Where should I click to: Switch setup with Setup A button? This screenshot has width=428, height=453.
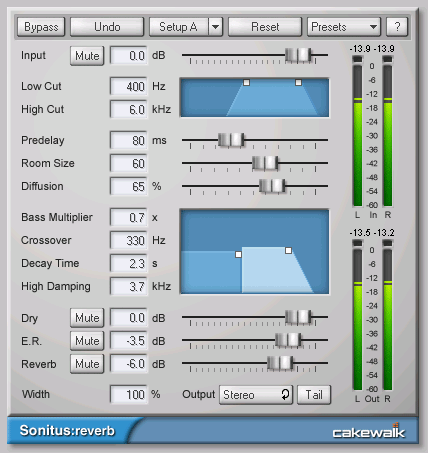tap(179, 27)
